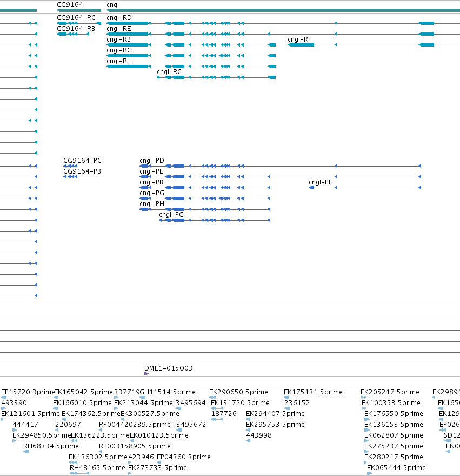Pick the cngl-RH transcript label
This screenshot has width=460, height=476.
point(119,61)
